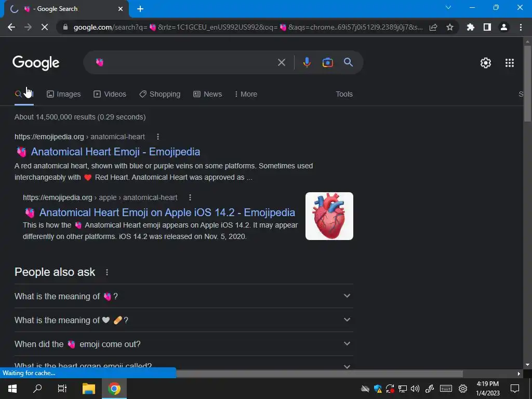Click the Tools button
This screenshot has height=399, width=532.
344,94
